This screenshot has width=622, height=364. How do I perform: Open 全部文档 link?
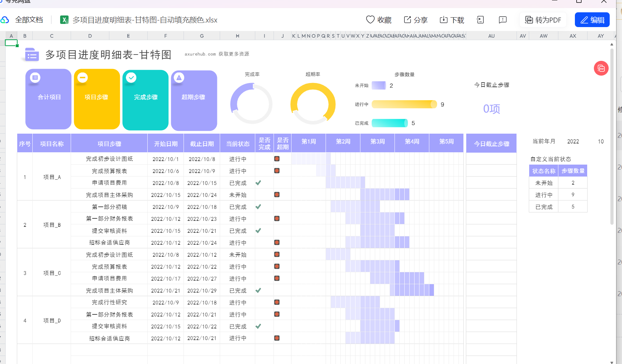[29, 20]
